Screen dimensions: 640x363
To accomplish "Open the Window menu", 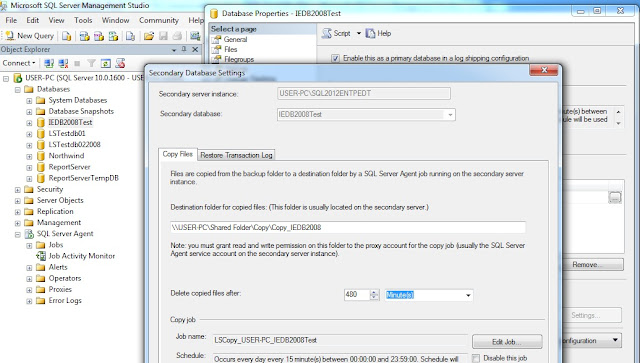I will coord(116,20).
